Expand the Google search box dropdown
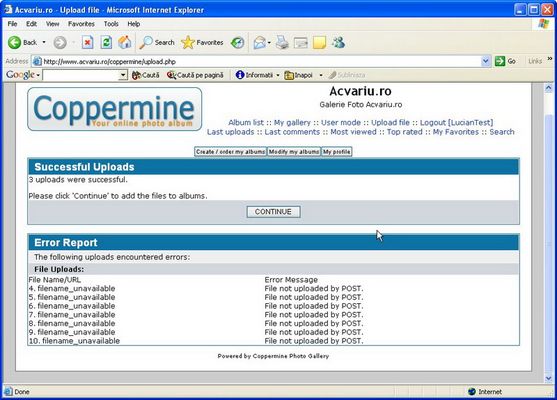This screenshot has height=400, width=557. coord(123,75)
